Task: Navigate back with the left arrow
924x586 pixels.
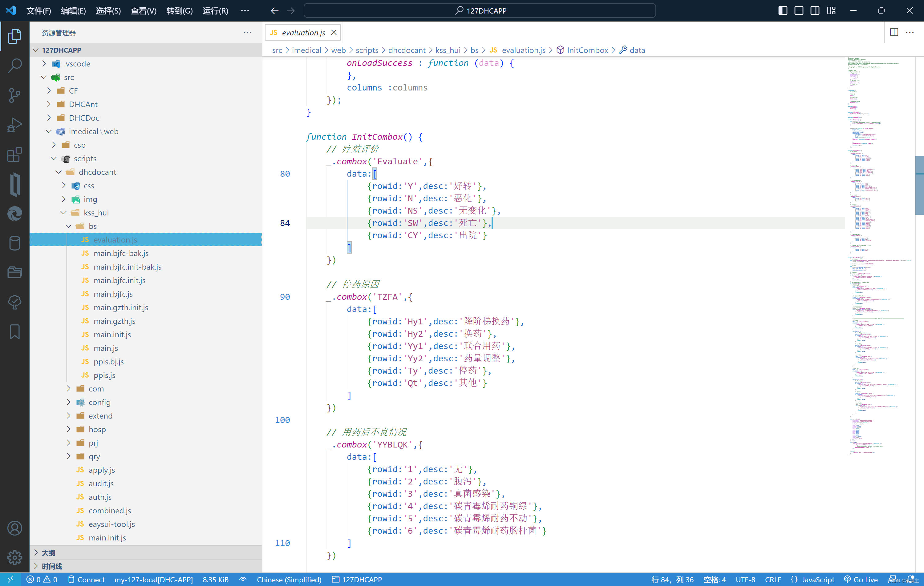Action: tap(274, 11)
